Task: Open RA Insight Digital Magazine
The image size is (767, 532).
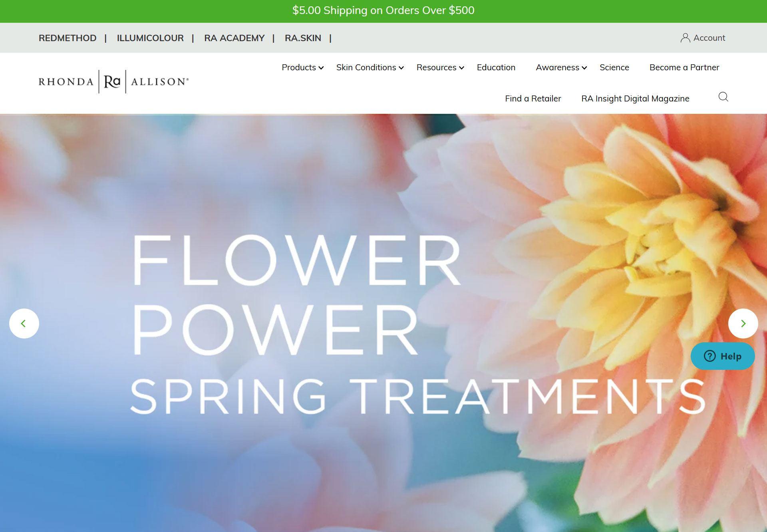Action: point(635,99)
